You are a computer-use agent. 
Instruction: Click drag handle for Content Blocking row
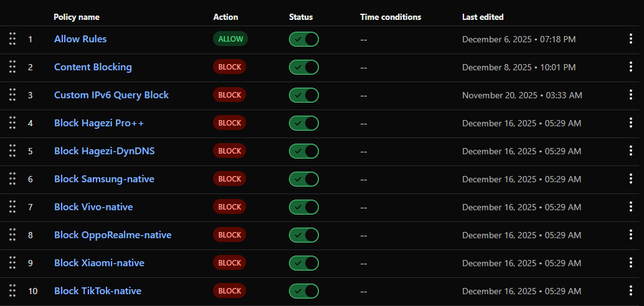(12, 67)
